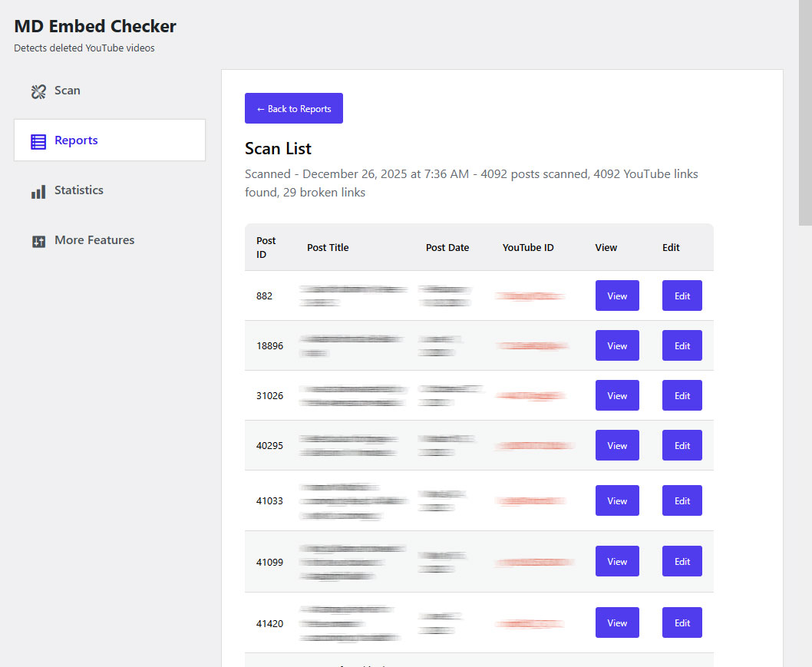
Task: Edit post 41420
Action: (682, 623)
